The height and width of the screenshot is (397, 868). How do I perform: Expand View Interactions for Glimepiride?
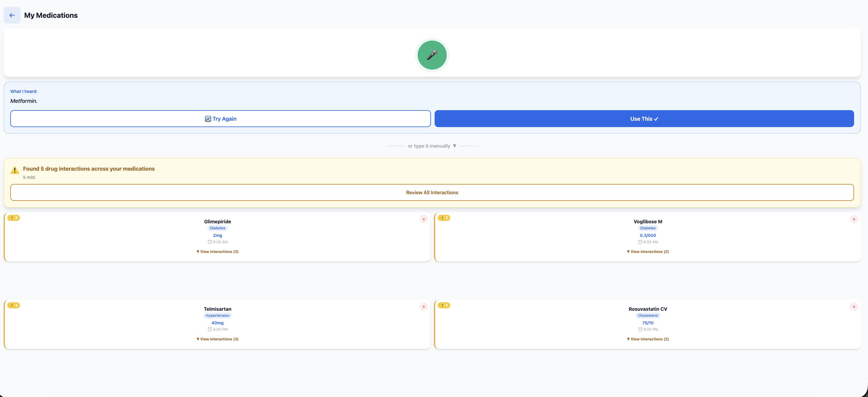tap(217, 252)
